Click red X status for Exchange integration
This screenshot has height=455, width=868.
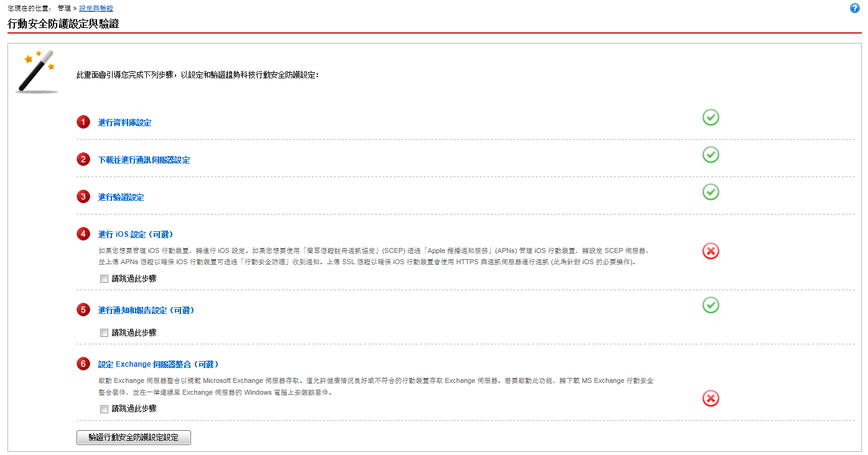tap(711, 398)
